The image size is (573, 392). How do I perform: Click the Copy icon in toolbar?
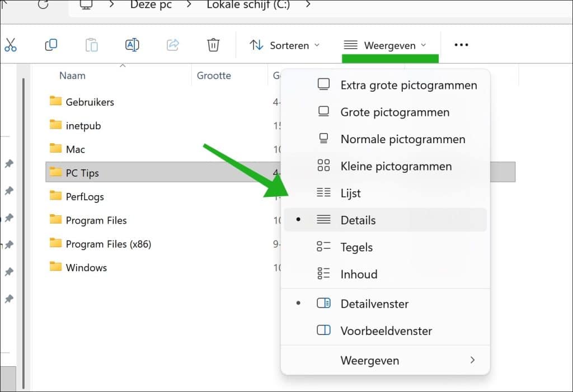point(51,45)
